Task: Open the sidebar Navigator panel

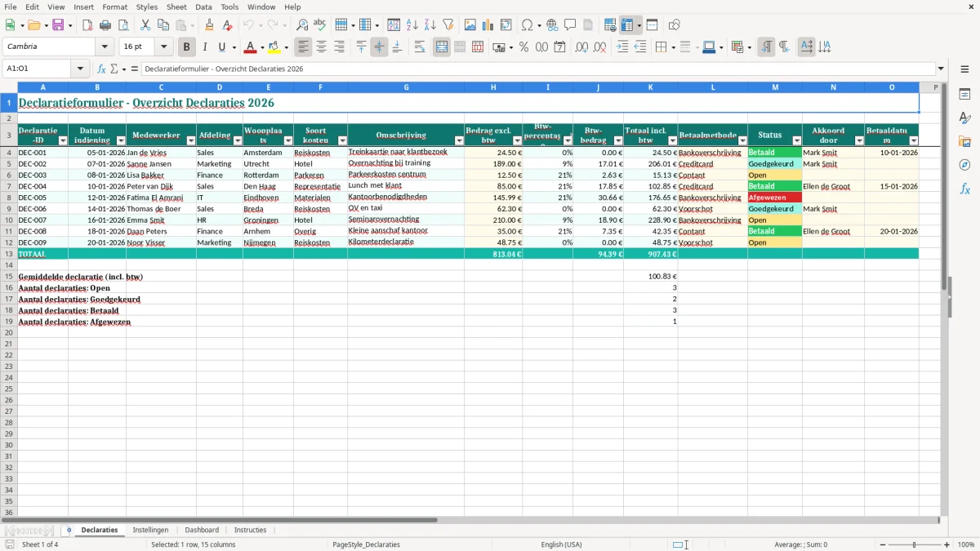Action: [x=964, y=165]
